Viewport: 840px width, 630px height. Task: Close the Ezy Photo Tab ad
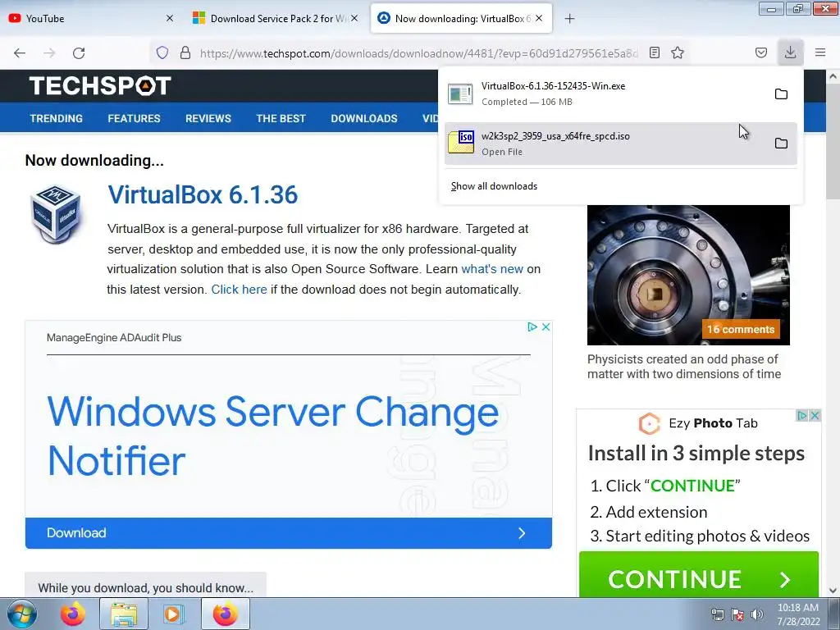point(815,415)
